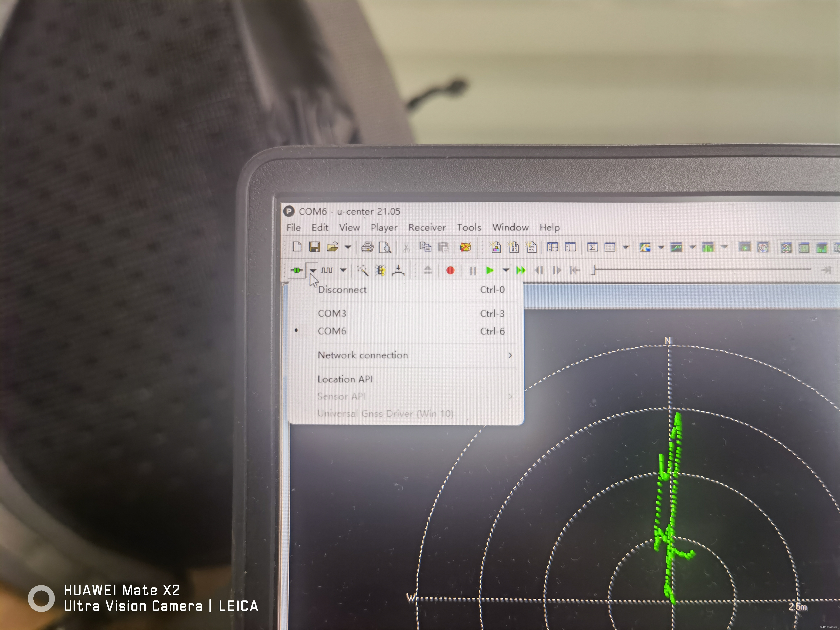Expand the Map view dropdown arrow
840x630 pixels.
pyautogui.click(x=661, y=248)
